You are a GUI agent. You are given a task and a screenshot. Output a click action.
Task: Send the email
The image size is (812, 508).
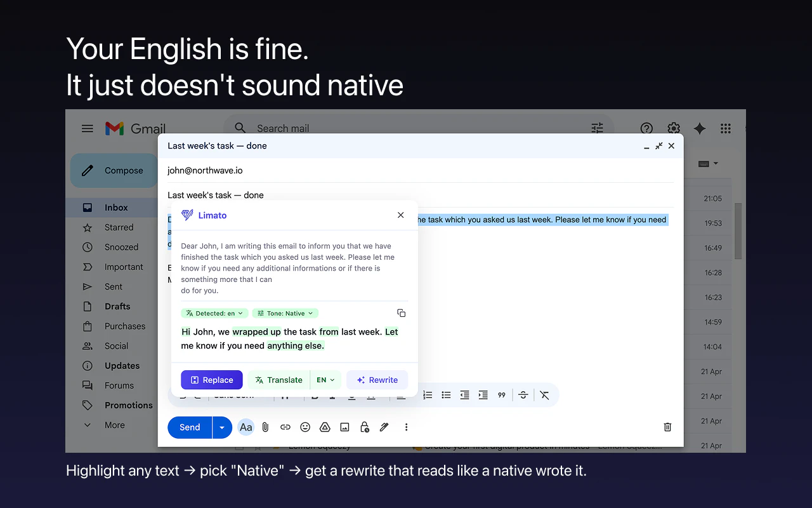click(190, 427)
